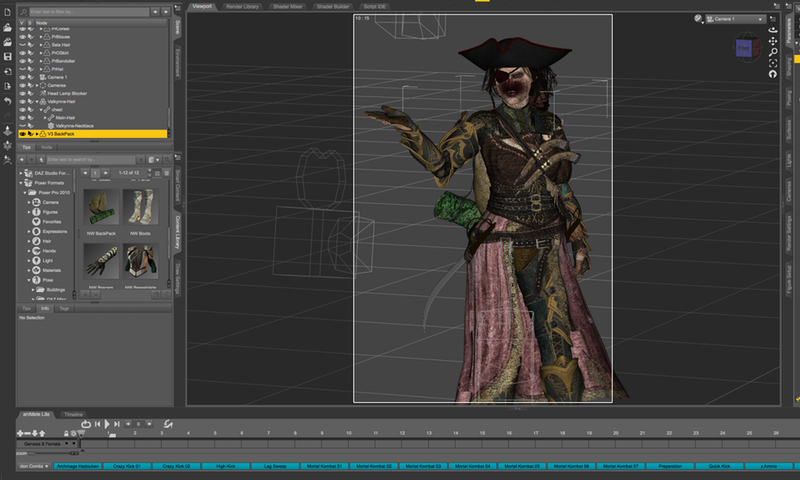
Task: Toggle visibility of Valkyrina-Hair node
Action: (21, 101)
